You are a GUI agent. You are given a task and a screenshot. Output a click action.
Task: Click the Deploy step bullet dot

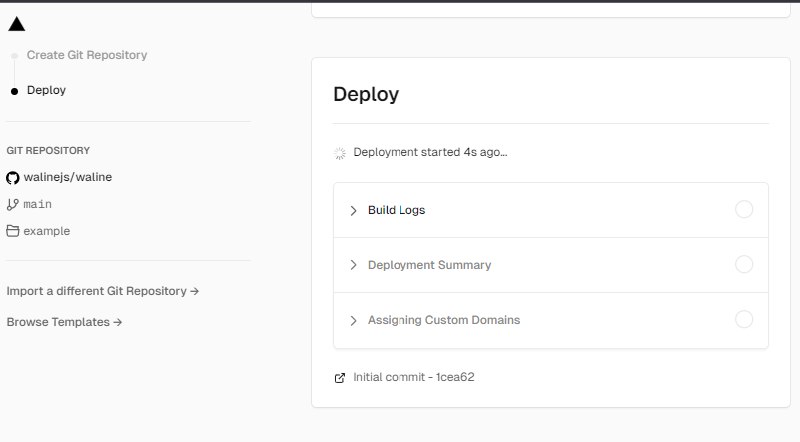[14, 91]
